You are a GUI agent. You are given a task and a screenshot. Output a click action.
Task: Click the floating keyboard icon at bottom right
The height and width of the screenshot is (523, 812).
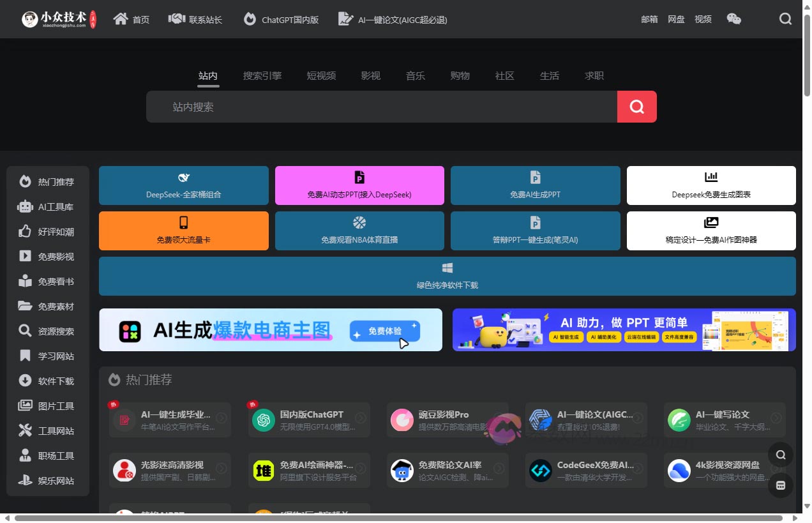point(781,485)
